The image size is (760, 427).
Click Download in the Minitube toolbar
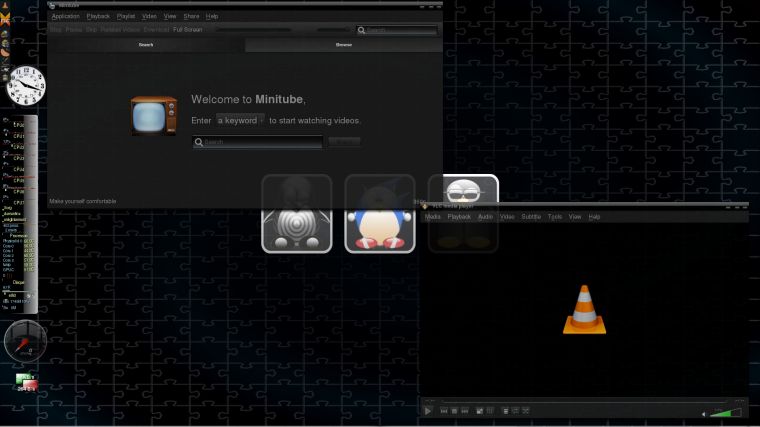coord(156,30)
